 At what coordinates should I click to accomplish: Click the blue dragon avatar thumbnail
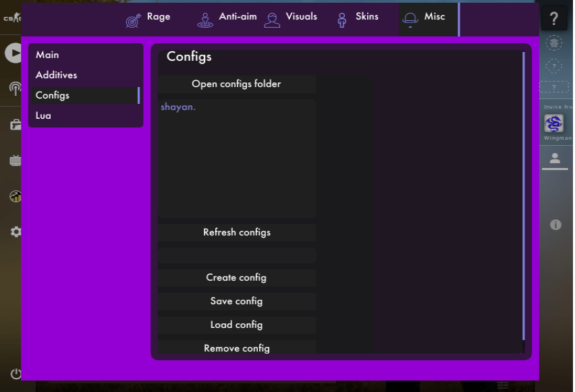[x=553, y=123]
